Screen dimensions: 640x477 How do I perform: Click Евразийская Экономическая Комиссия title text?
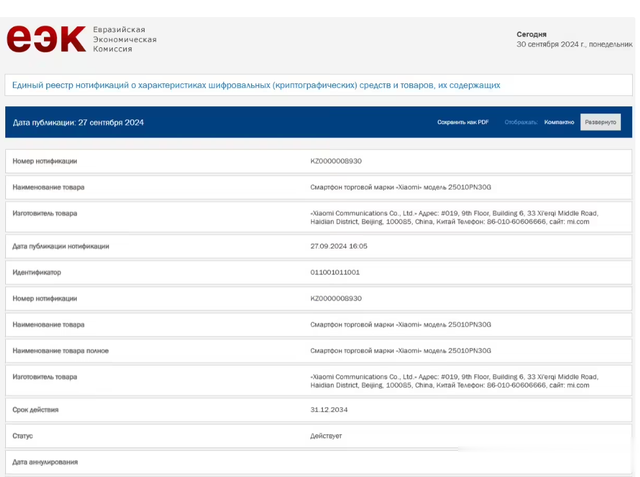click(x=124, y=39)
